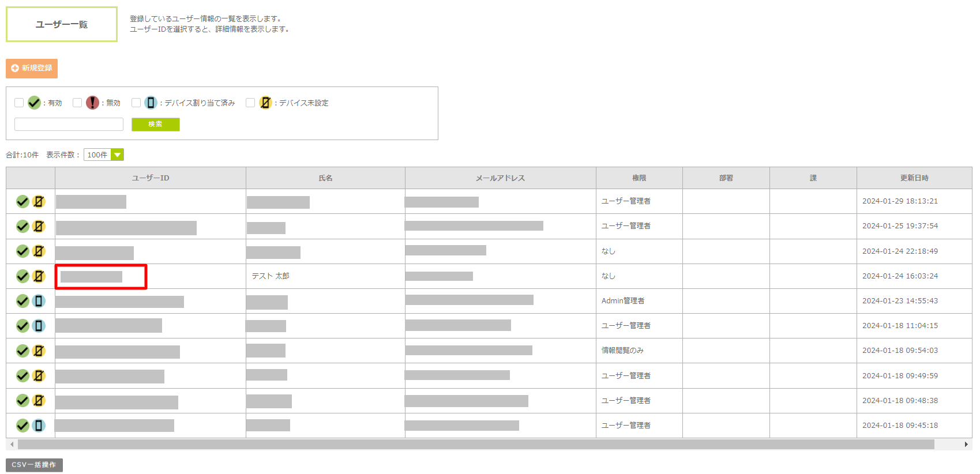Enable the 有効 filter checkbox
This screenshot has height=474, width=980.
tap(19, 103)
